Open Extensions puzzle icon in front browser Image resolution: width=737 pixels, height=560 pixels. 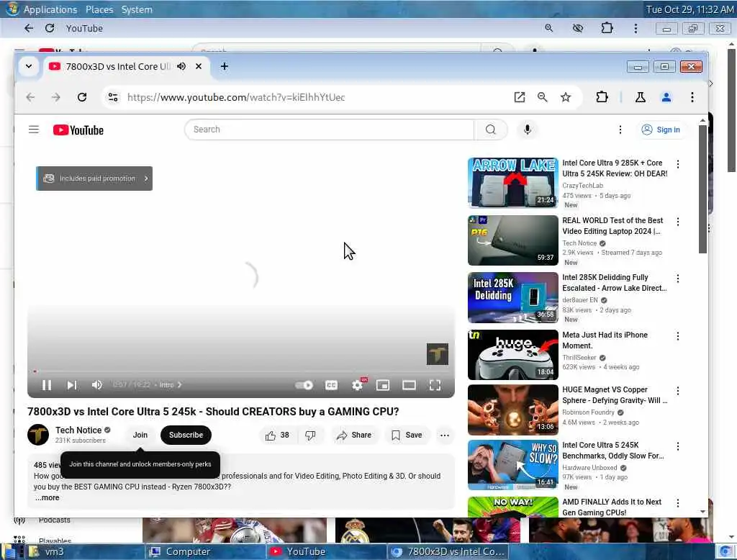602,97
